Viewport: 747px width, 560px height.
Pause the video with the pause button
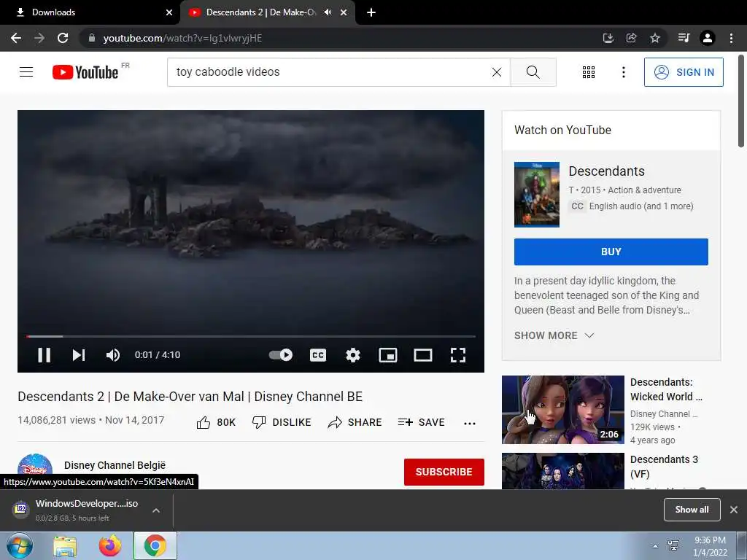point(44,355)
